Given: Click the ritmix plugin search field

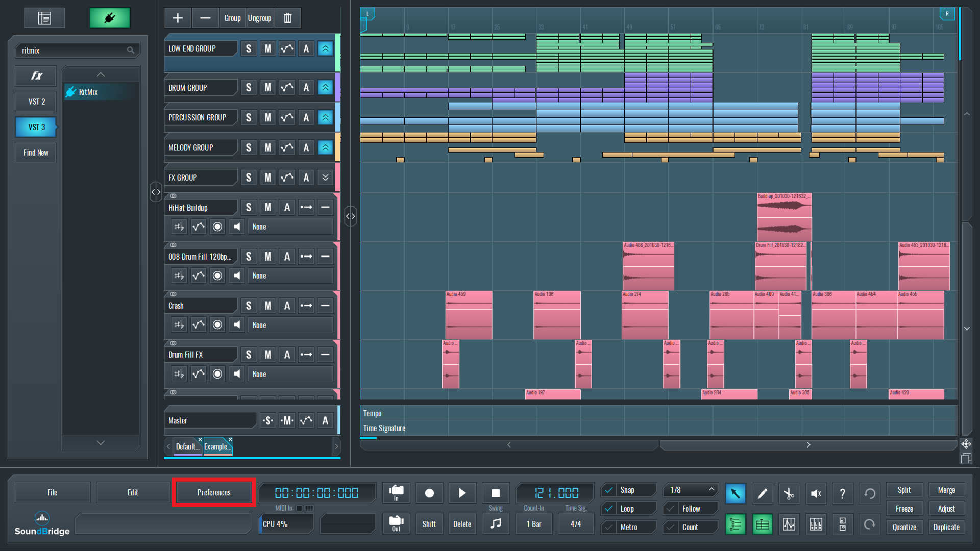Looking at the screenshot, I should (72, 51).
